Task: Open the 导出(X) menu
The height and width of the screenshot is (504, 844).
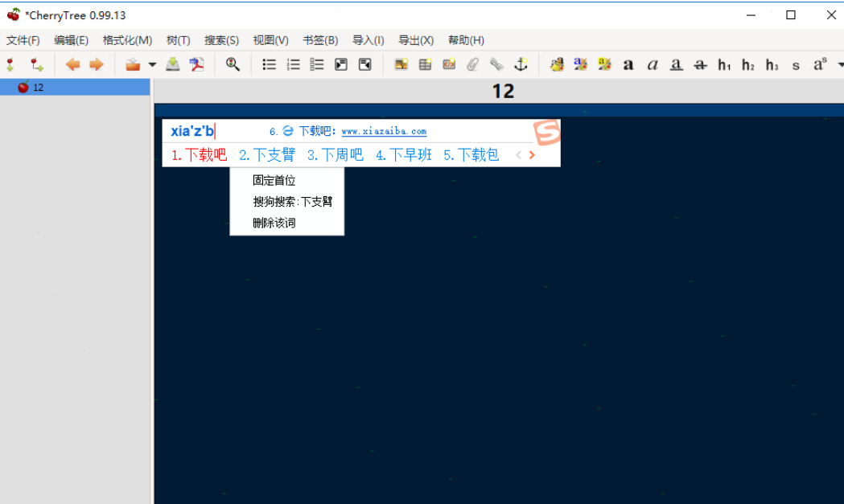Action: (416, 40)
